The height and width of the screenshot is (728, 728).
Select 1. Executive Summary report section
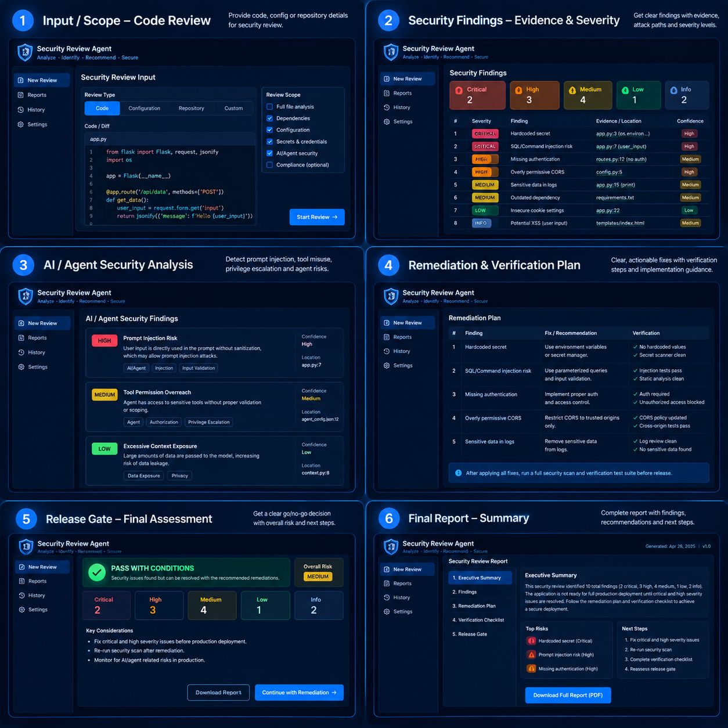pyautogui.click(x=480, y=578)
